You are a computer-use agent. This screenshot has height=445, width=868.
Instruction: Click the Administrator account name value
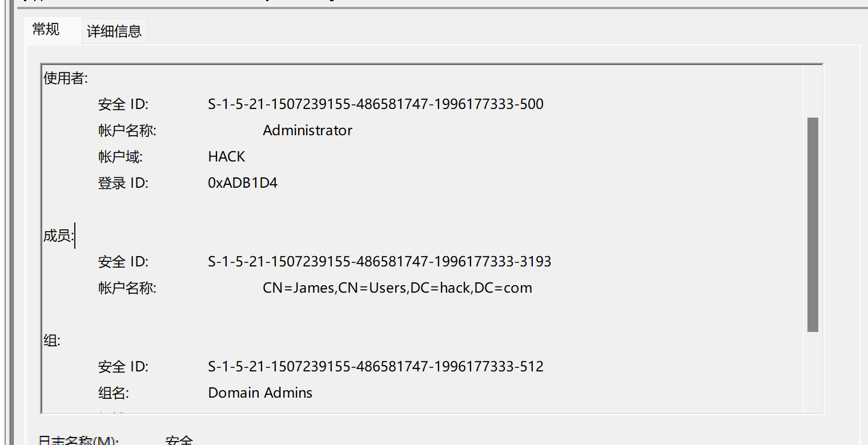point(308,131)
